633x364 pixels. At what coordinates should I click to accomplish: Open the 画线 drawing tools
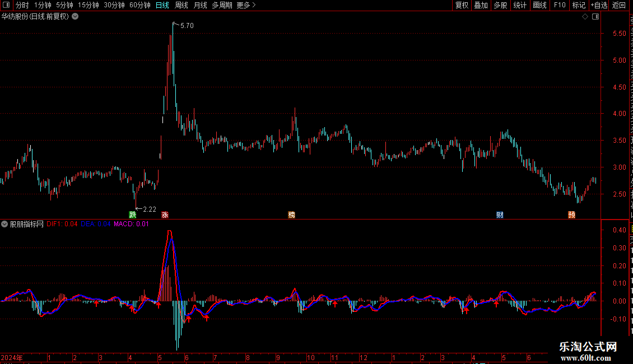click(540, 5)
